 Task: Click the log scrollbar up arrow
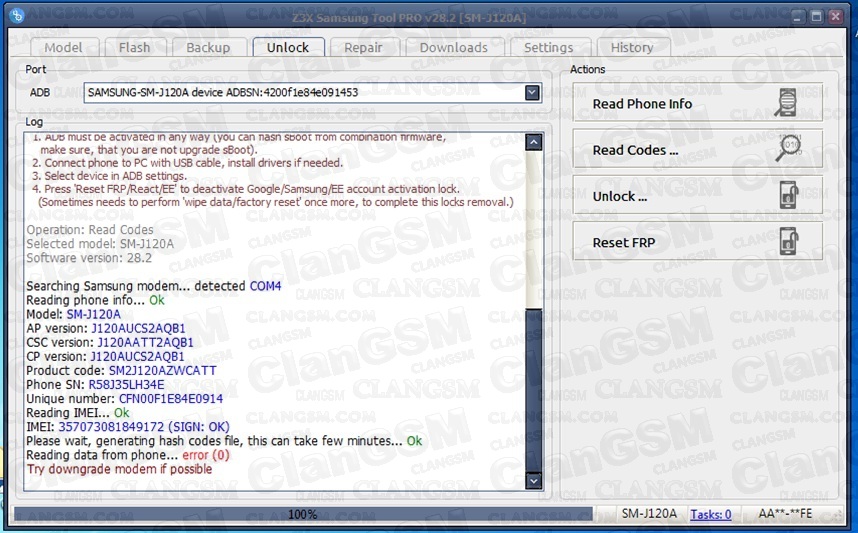coord(534,142)
